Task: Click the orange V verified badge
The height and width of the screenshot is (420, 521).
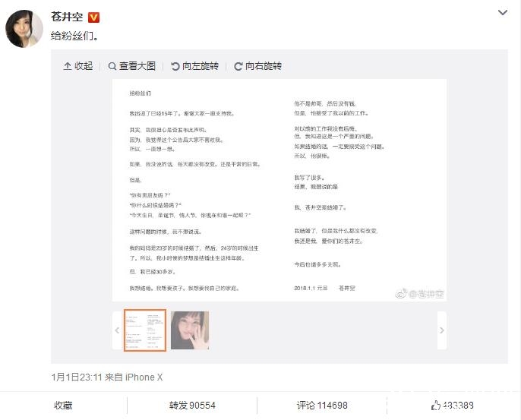Action: (93, 17)
